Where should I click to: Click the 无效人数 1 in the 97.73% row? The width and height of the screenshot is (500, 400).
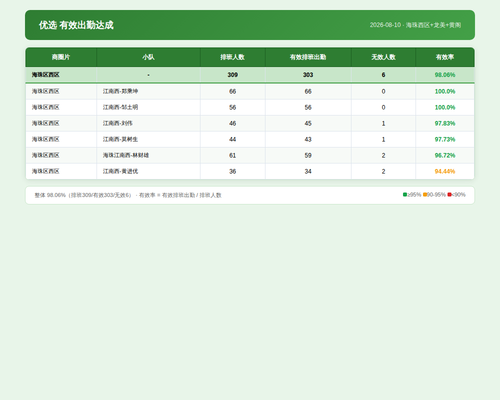(x=383, y=139)
